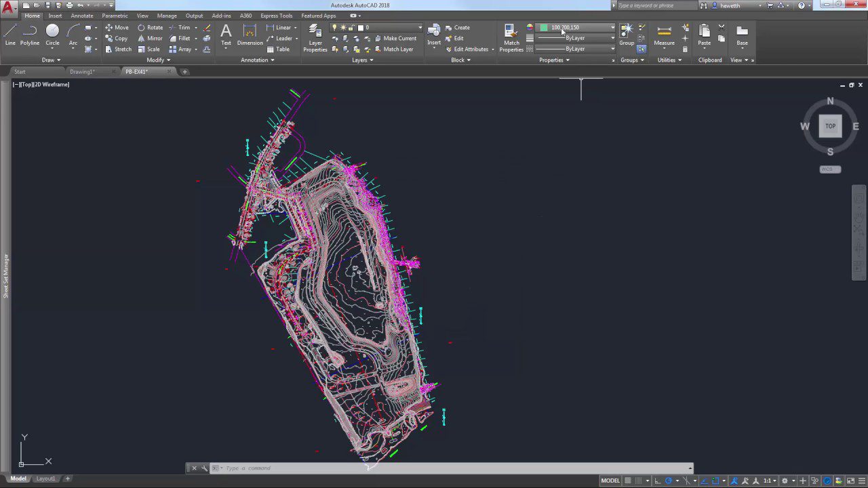Click the Fillet tool
The image size is (868, 488).
pyautogui.click(x=180, y=39)
